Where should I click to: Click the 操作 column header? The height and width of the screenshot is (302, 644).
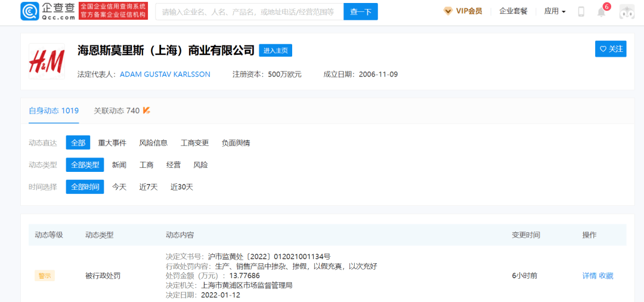tap(589, 235)
